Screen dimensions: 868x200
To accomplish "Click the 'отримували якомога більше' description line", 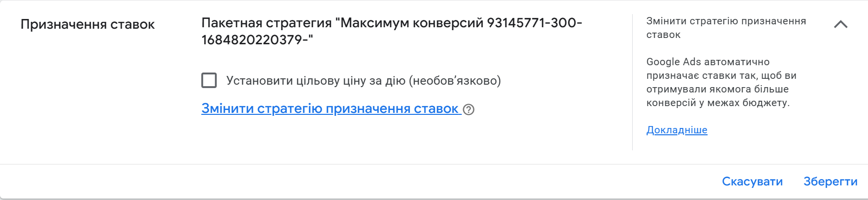I will pos(717,89).
